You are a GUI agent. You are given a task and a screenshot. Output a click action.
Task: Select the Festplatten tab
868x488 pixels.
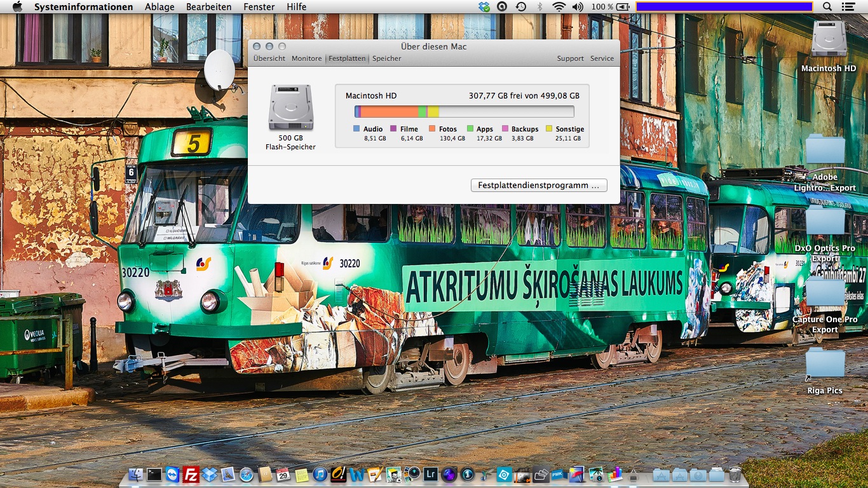coord(347,58)
